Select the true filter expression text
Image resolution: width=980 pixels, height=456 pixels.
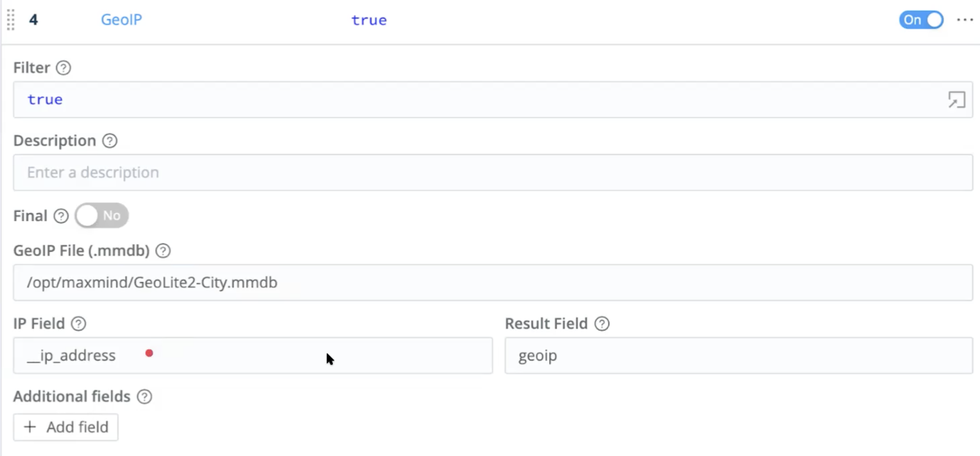click(44, 99)
